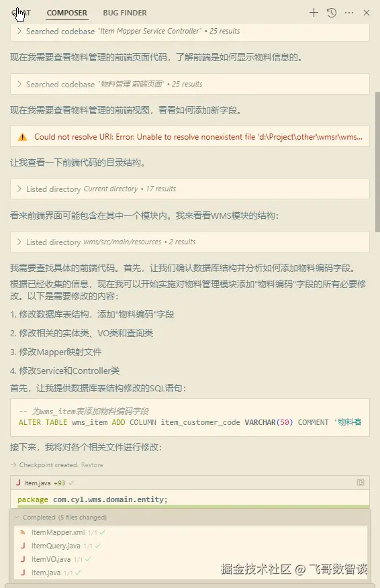Click the Java icon in Item.java code header
The height and width of the screenshot is (588, 380).
(x=18, y=483)
